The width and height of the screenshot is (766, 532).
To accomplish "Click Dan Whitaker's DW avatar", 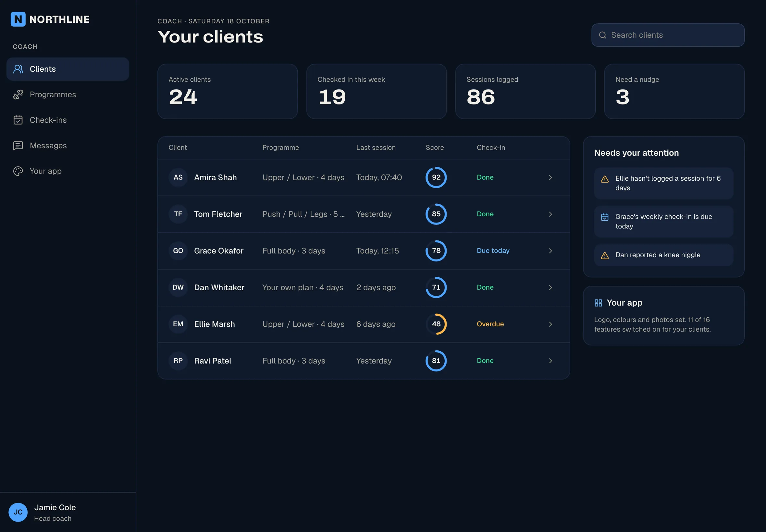I will (178, 288).
